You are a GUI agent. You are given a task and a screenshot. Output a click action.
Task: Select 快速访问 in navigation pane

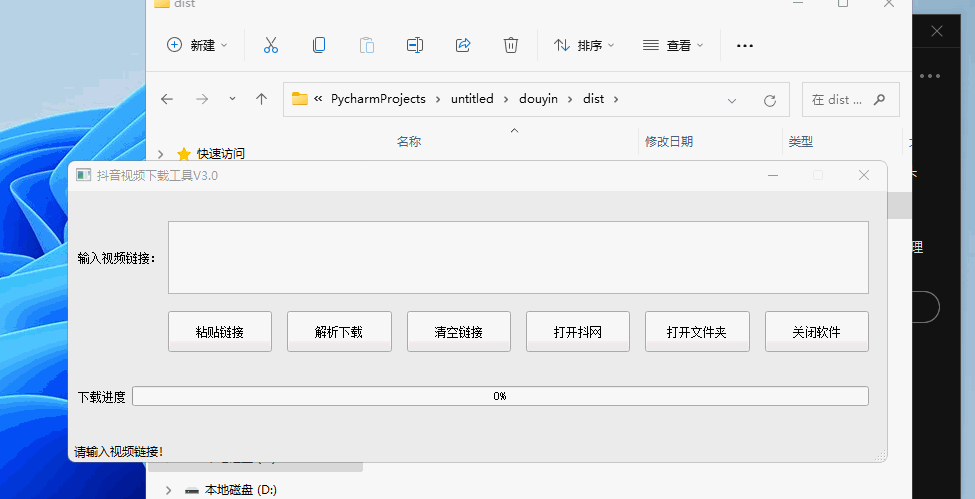point(220,154)
